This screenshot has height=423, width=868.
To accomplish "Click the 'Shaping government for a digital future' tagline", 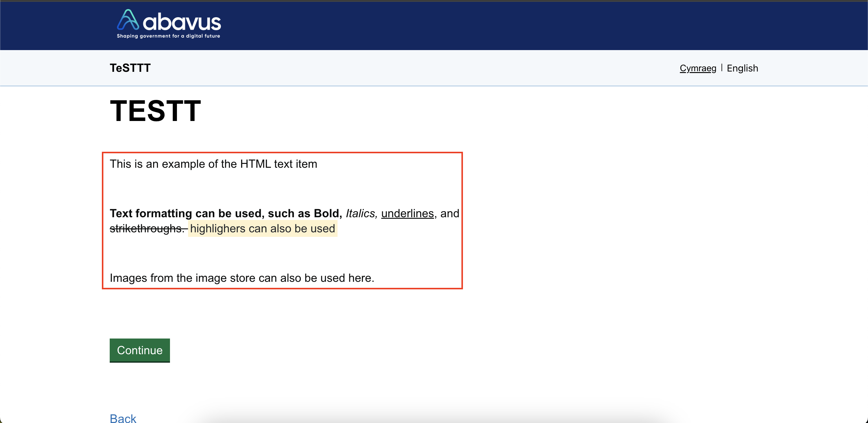I will pos(168,36).
